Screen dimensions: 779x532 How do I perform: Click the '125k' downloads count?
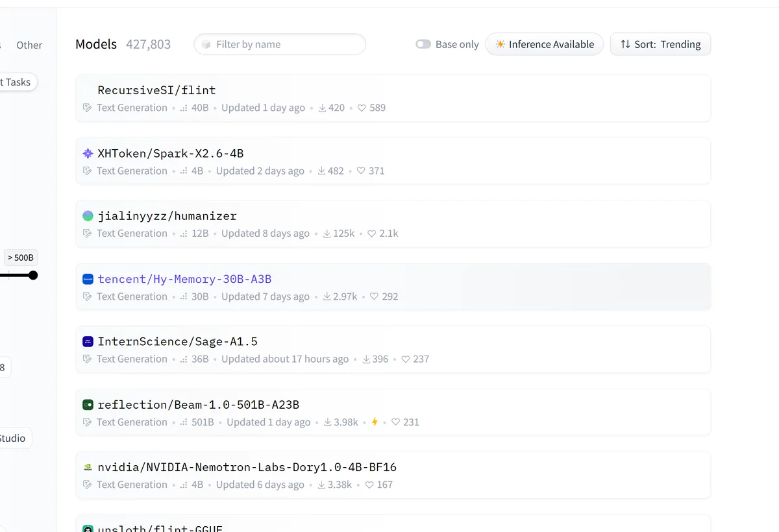tap(344, 234)
